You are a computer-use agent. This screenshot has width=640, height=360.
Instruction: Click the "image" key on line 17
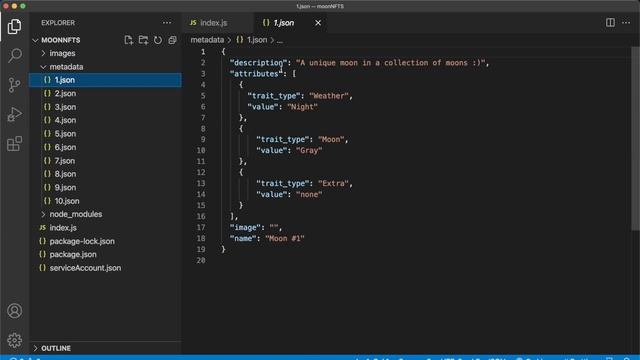pyautogui.click(x=245, y=228)
